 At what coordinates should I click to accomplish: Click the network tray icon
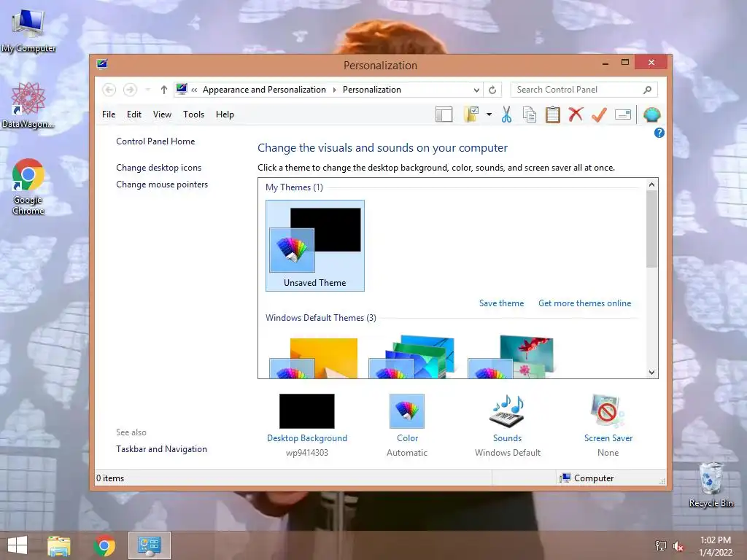coord(661,546)
